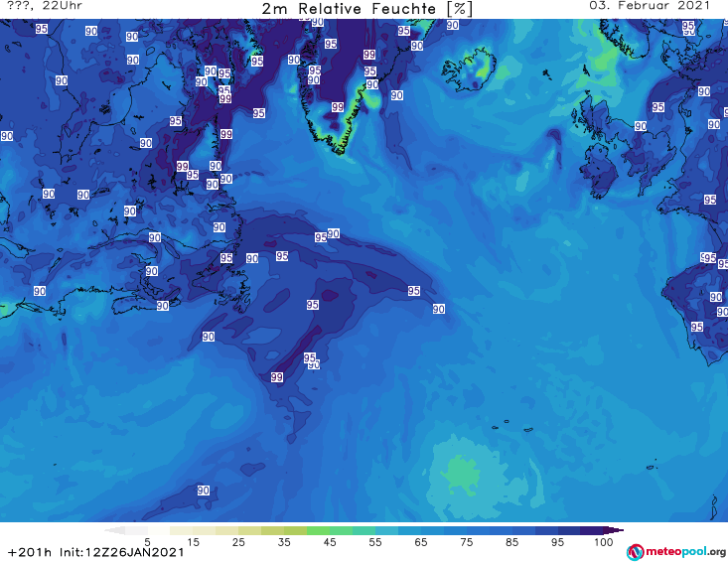Click the '55' tick on the colour scale
Viewport: 728px width, 562px height.
point(375,542)
